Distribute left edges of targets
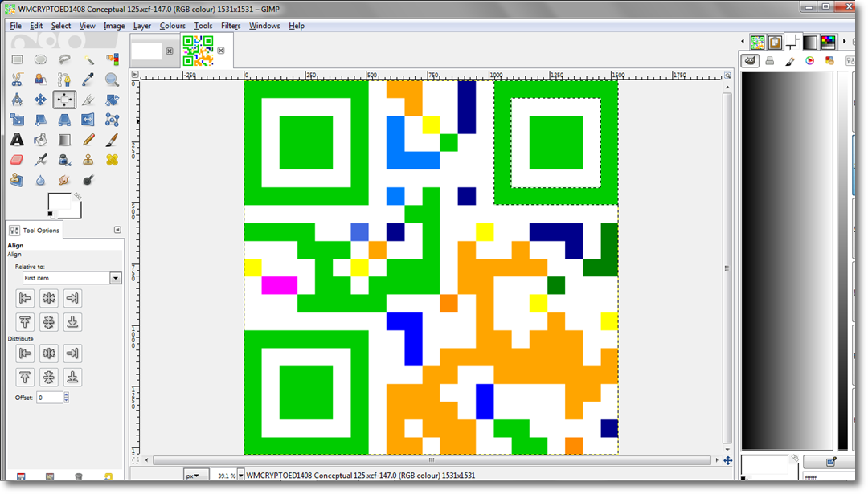868x494 pixels. (25, 353)
